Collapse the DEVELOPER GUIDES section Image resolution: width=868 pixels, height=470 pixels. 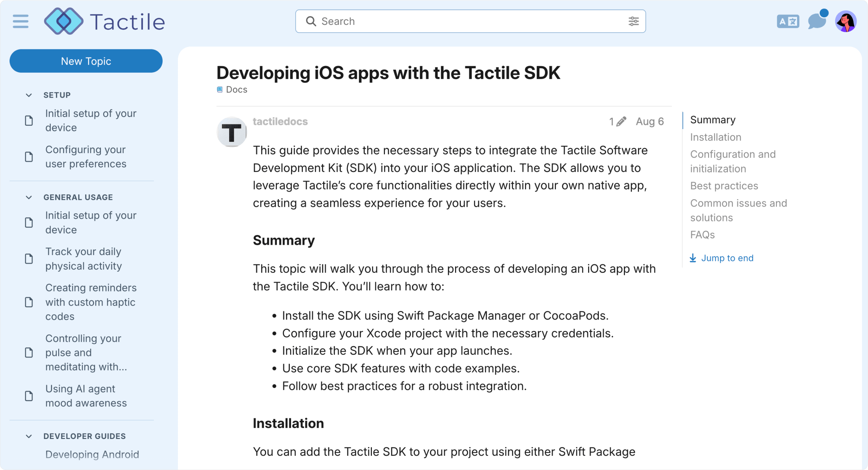pos(29,436)
